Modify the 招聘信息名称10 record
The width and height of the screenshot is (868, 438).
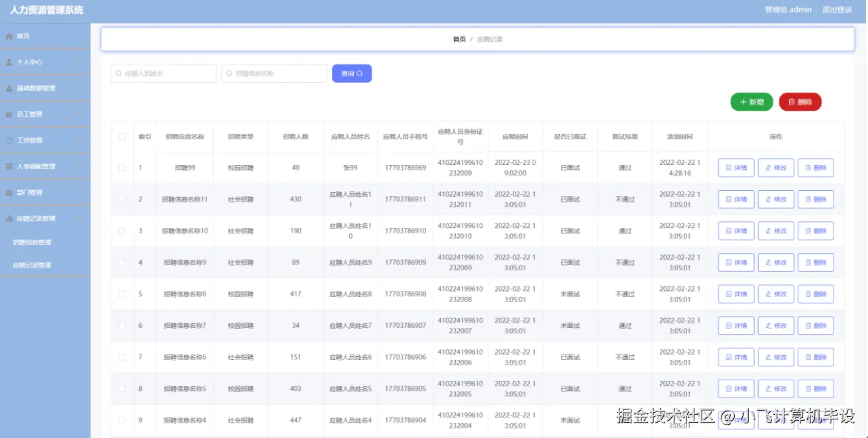(x=776, y=231)
